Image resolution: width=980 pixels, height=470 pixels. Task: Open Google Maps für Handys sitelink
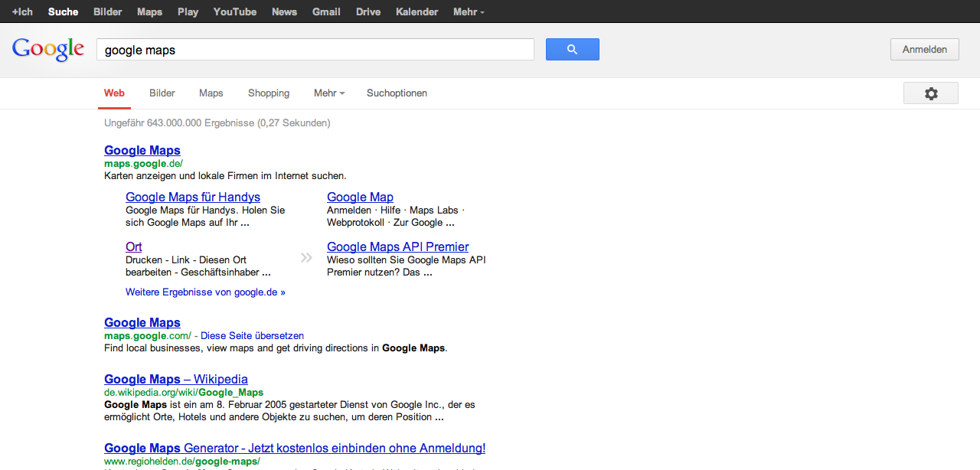193,197
